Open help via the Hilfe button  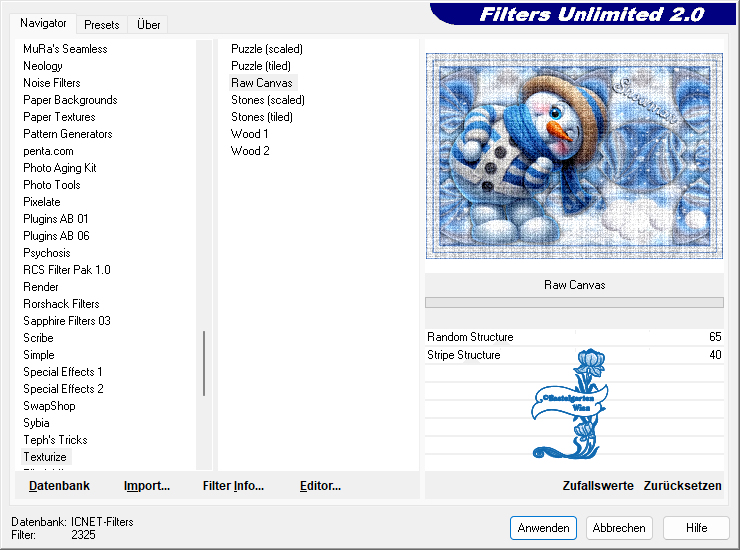pos(696,527)
